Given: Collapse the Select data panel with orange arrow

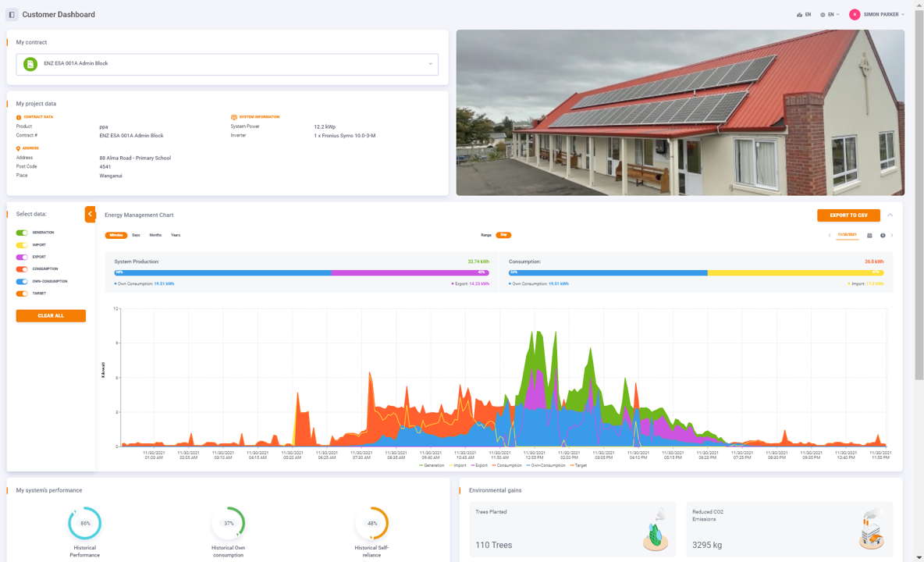Looking at the screenshot, I should point(90,214).
